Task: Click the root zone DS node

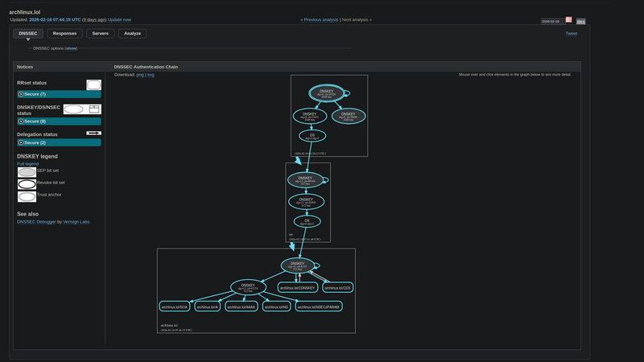Action: [x=312, y=137]
